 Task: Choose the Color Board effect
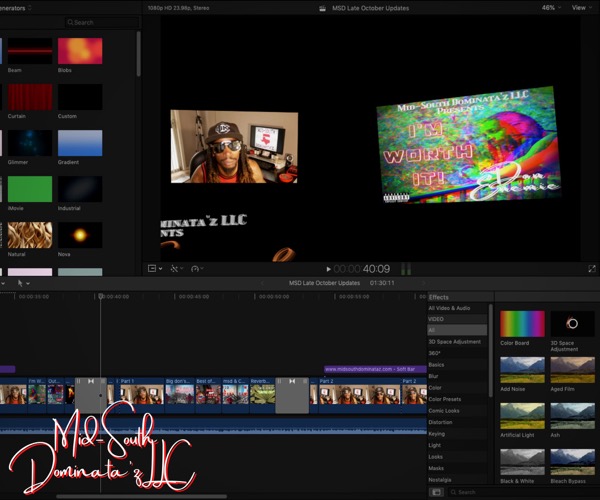[x=522, y=324]
